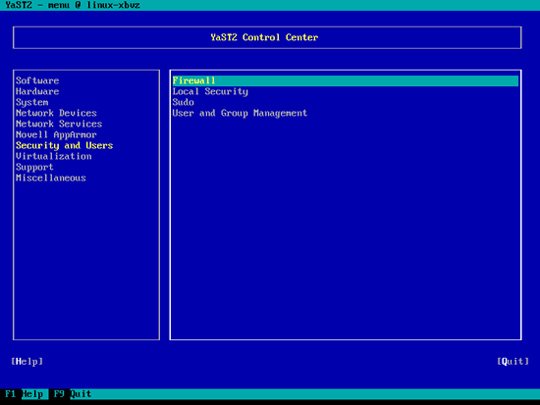The height and width of the screenshot is (405, 540).
Task: Select Network Devices category
Action: [56, 113]
